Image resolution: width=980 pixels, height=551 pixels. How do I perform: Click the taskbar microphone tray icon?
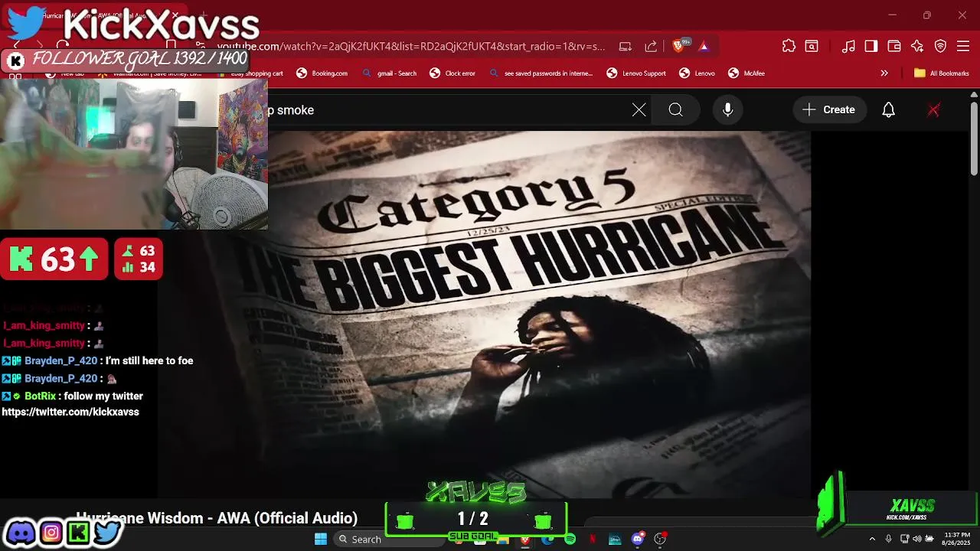click(x=889, y=539)
